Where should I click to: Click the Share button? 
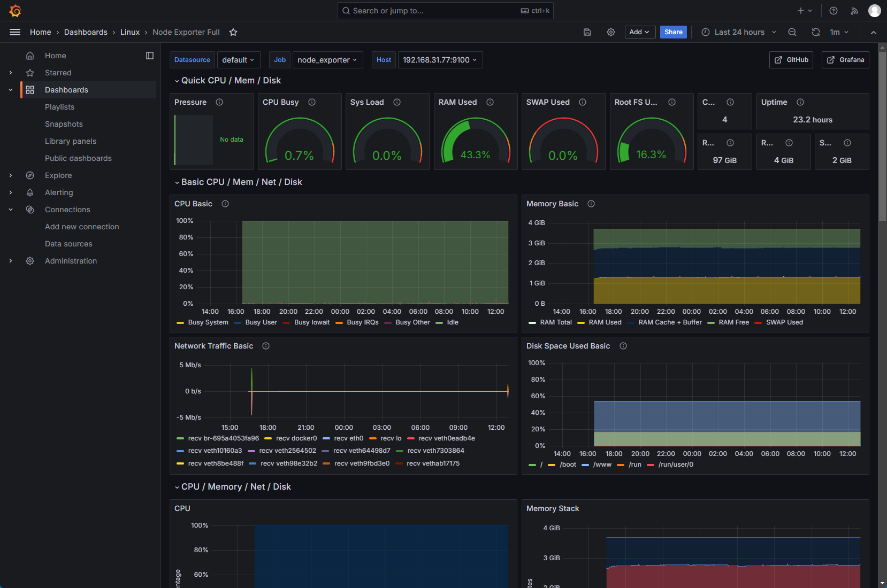[674, 32]
